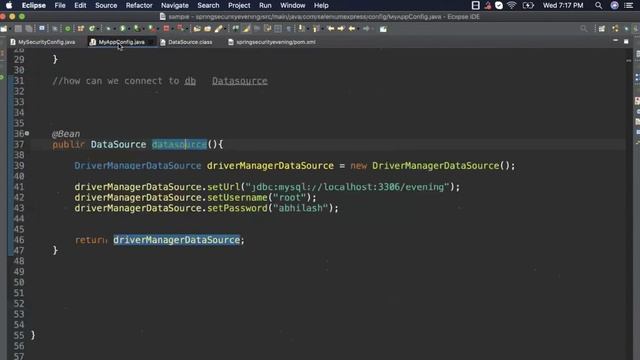Open the Run menu
640x360 pixels.
(265, 5)
